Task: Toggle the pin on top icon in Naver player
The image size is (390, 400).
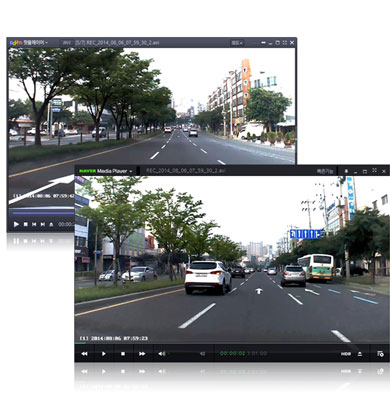Action: tap(346, 171)
